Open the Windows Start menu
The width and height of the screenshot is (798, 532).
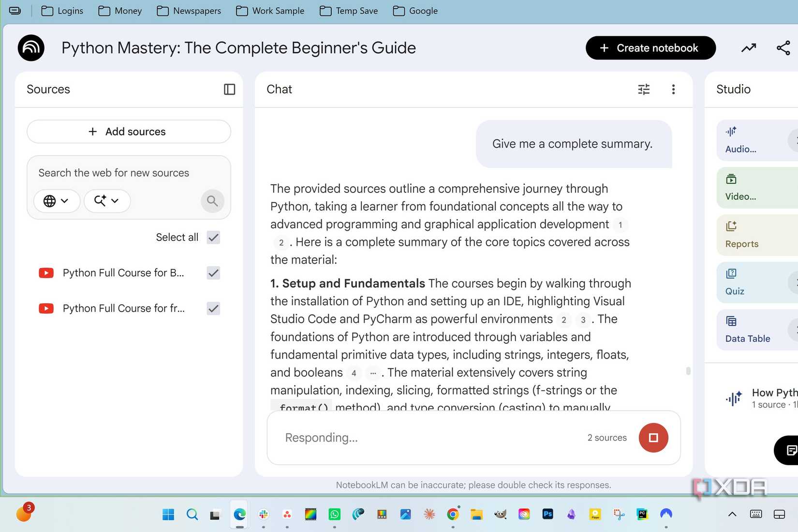coord(168,514)
